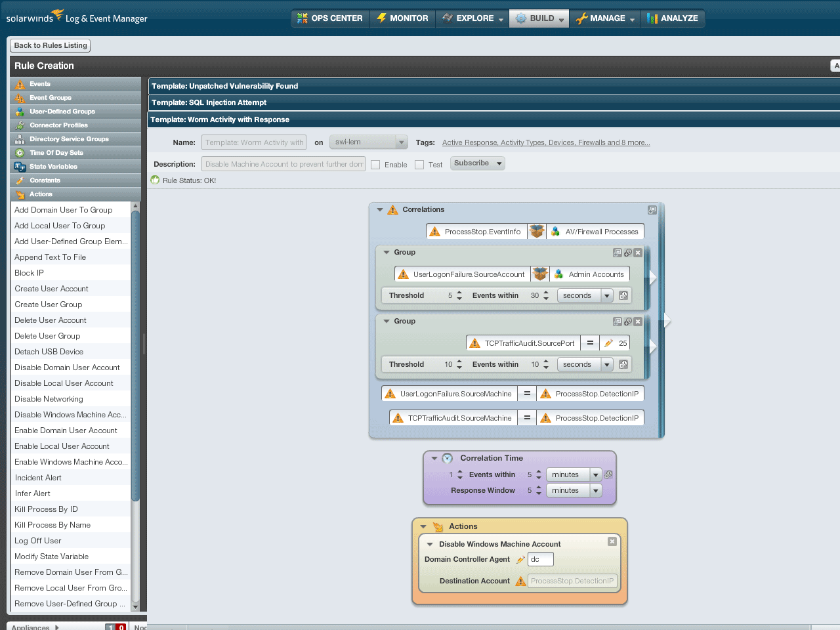The height and width of the screenshot is (630, 840).
Task: Delete the group containing UserLogonFailure.SourceAccount
Action: pyautogui.click(x=638, y=253)
